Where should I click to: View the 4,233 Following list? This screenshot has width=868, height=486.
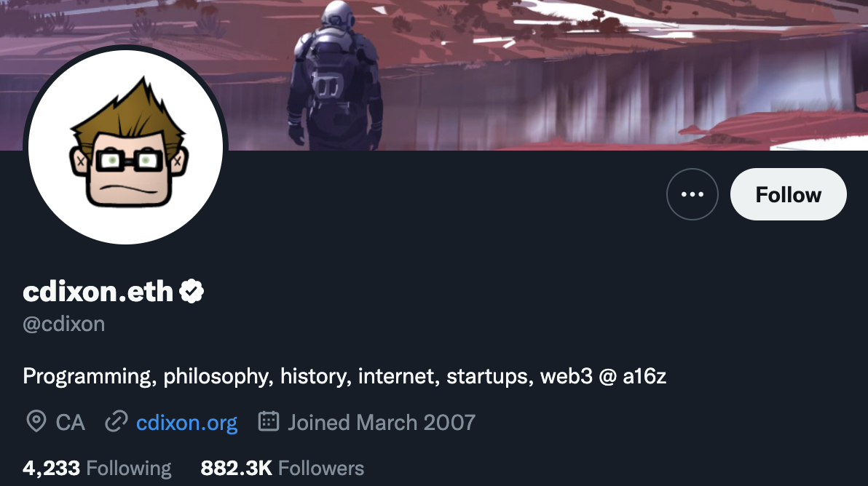tap(97, 469)
